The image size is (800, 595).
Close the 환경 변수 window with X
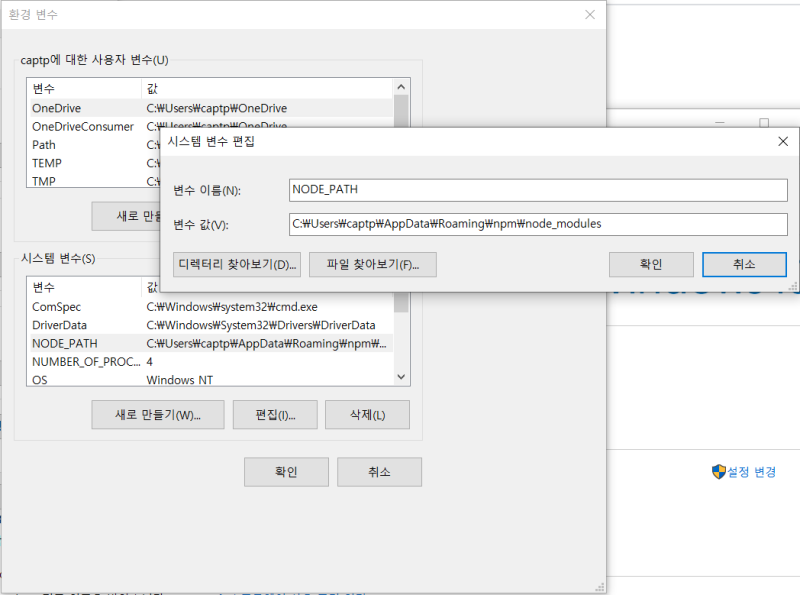590,14
